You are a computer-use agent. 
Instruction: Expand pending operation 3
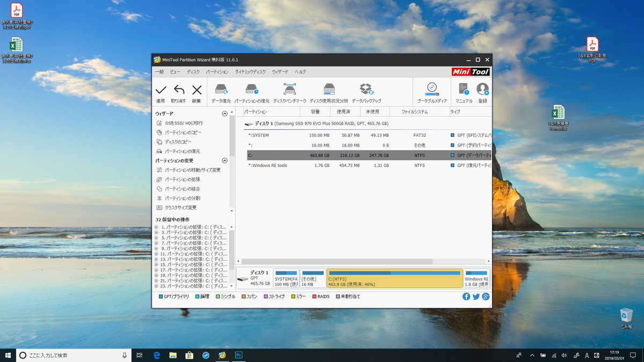click(156, 233)
